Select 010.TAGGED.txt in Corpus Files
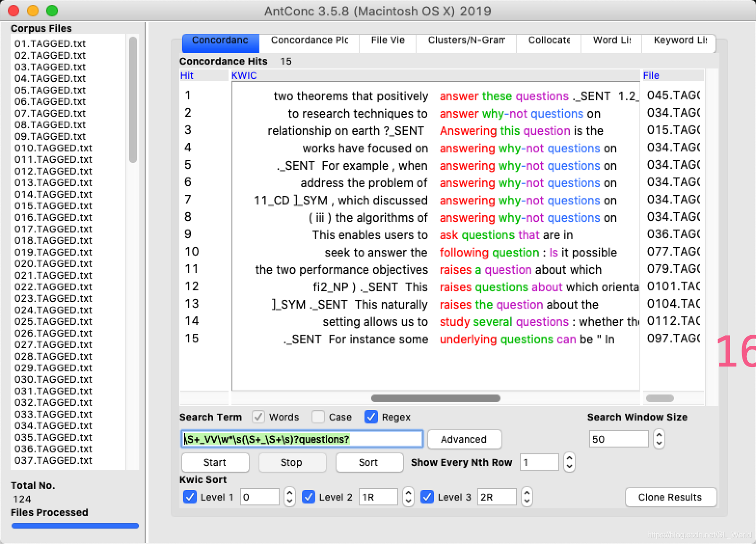 [x=53, y=148]
